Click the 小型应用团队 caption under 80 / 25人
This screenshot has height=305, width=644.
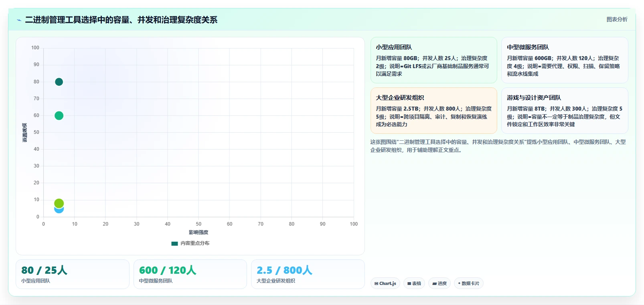tap(36, 281)
